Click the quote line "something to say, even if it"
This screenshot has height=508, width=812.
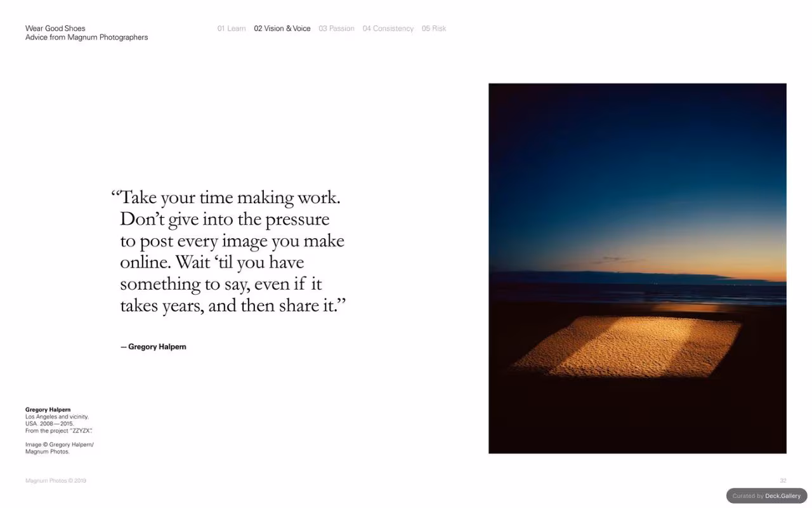click(221, 284)
